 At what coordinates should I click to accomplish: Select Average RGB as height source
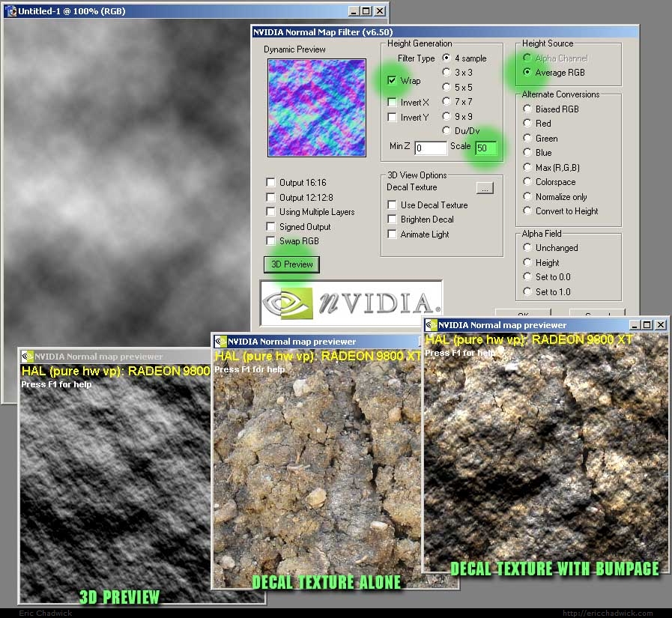point(527,72)
